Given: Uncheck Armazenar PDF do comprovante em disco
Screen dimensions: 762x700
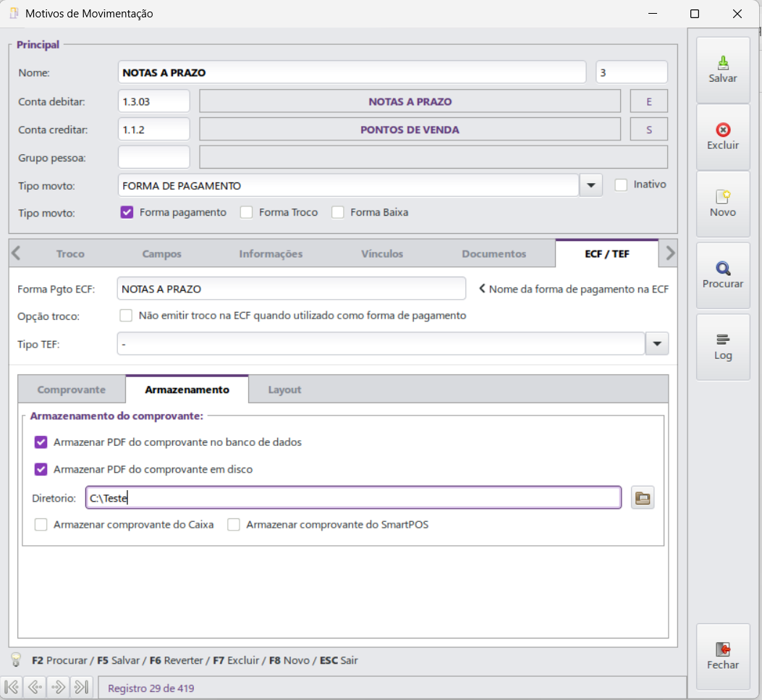Looking at the screenshot, I should [x=41, y=470].
